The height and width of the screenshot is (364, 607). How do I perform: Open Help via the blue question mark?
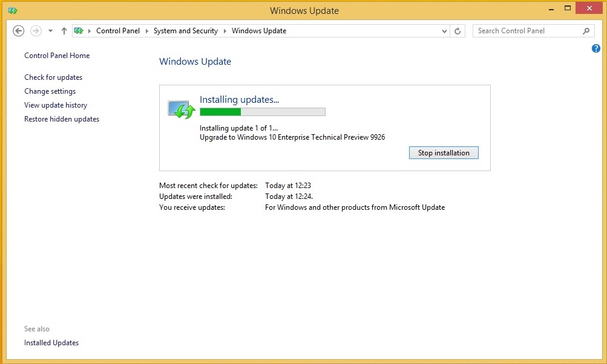[x=596, y=48]
